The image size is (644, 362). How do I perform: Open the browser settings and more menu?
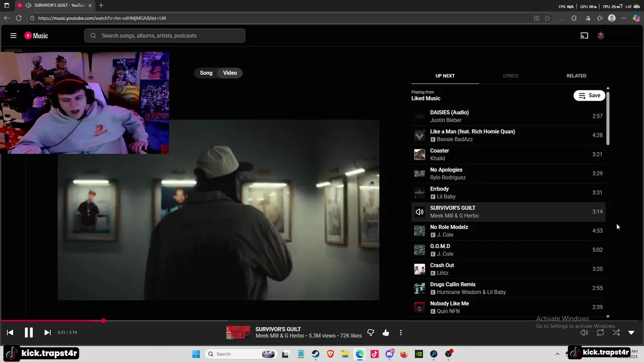624,18
